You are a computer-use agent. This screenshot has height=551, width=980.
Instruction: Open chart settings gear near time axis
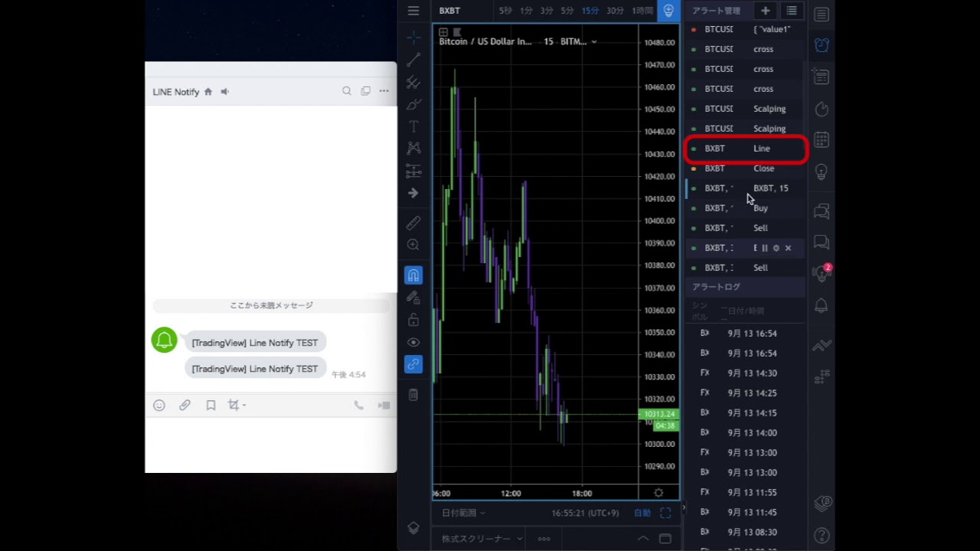(658, 493)
